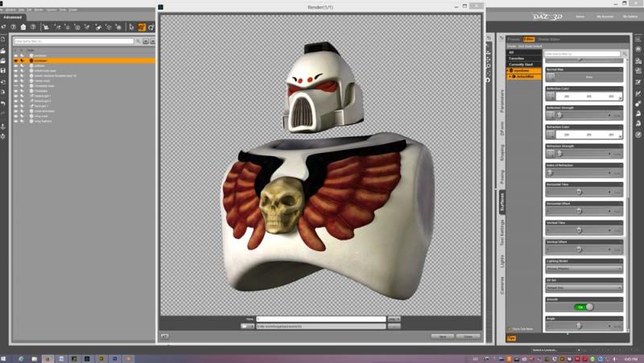The height and width of the screenshot is (363, 644).
Task: Open the Parameters side tab
Action: [502, 101]
